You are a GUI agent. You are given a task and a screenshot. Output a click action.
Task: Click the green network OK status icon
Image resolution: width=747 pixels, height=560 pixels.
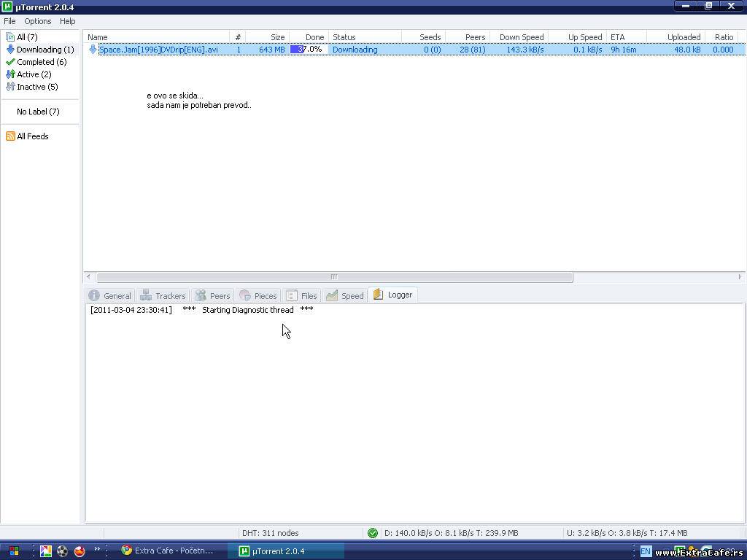pyautogui.click(x=373, y=533)
